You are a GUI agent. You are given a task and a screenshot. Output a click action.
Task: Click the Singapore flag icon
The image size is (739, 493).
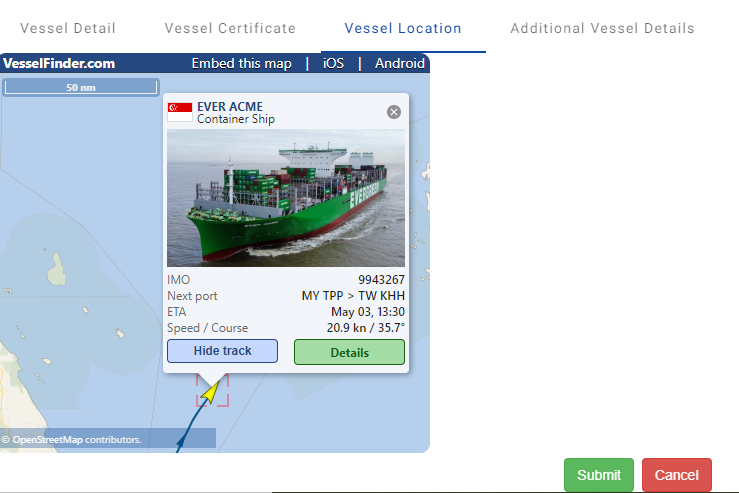(180, 112)
